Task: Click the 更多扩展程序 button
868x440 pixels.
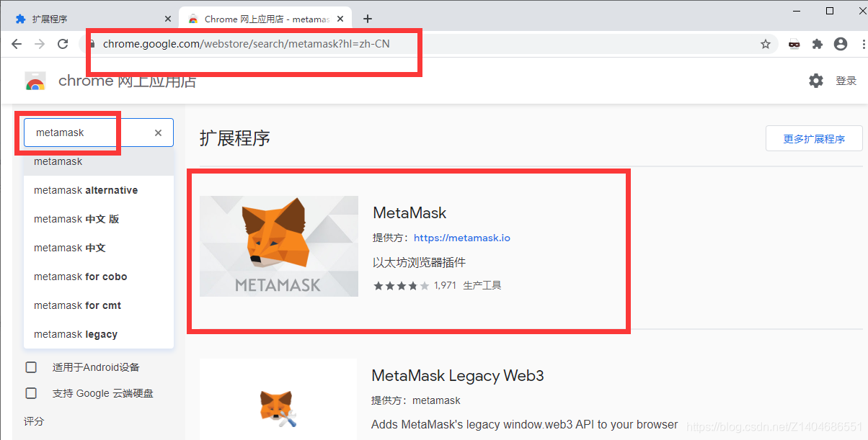Action: 814,139
